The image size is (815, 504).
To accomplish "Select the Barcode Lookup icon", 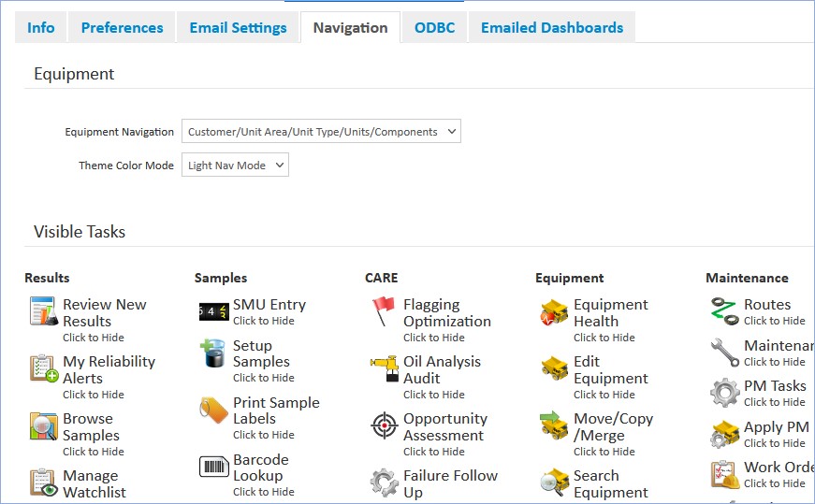I will 213,467.
